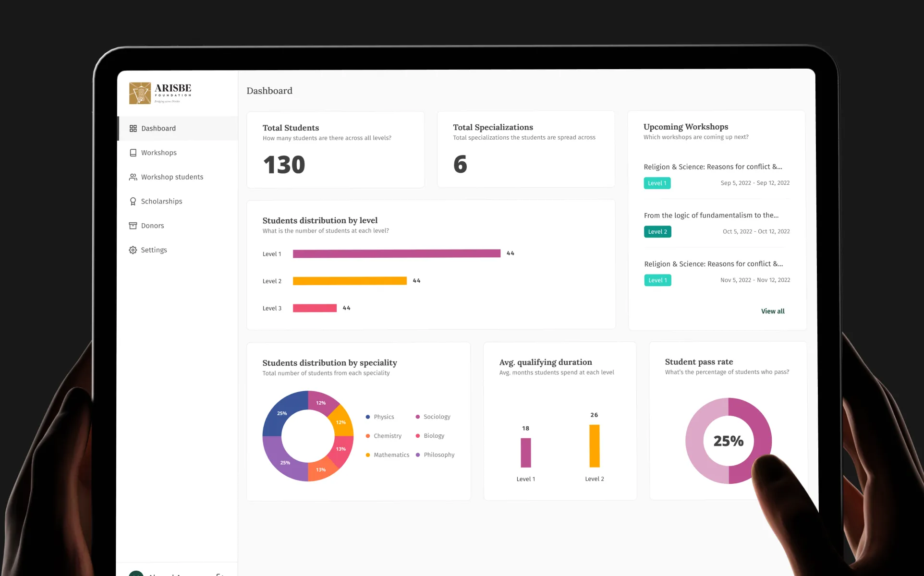Image resolution: width=924 pixels, height=576 pixels.
Task: Click the Level 1 badge beside Sep 5, 2022
Action: click(x=657, y=183)
